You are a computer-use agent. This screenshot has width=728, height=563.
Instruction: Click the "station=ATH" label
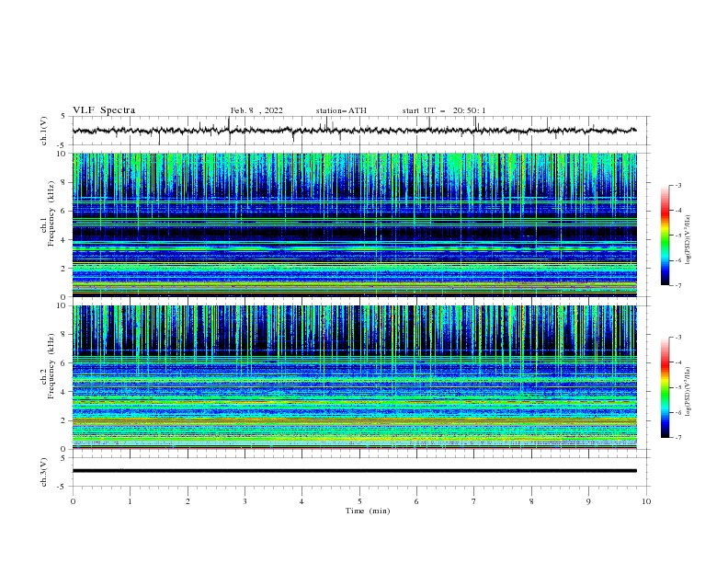click(x=341, y=110)
